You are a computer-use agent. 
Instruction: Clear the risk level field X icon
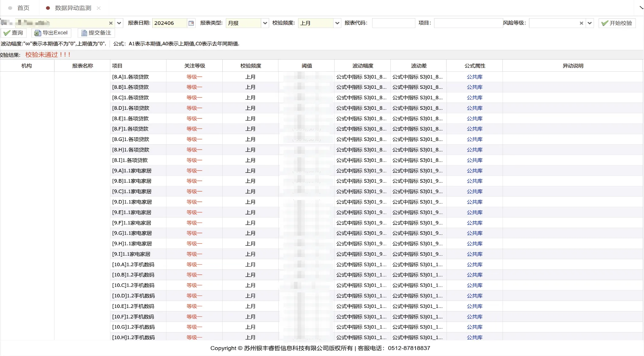point(581,23)
